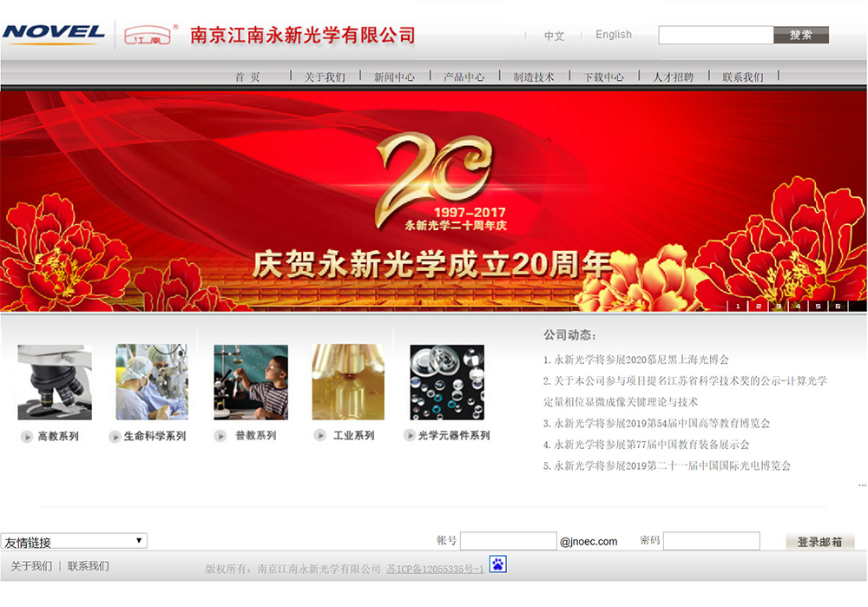The image size is (868, 607).
Task: Open 新闻中心 in the navigation bar
Action: (x=394, y=77)
